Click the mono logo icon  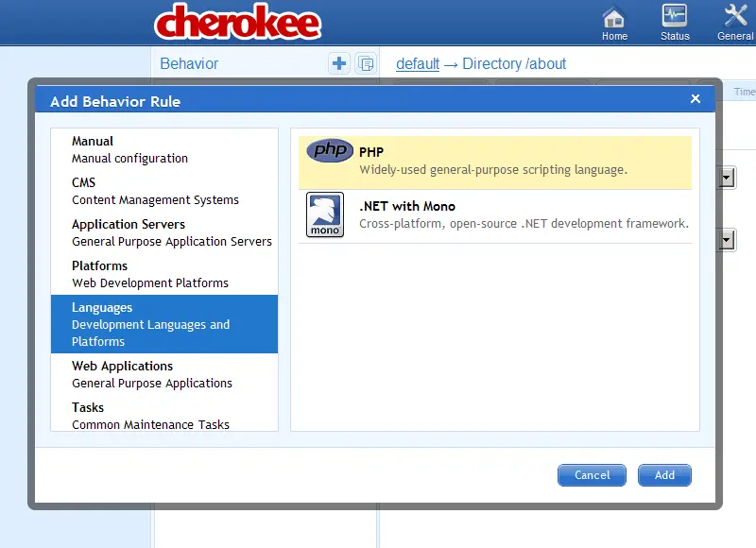325,214
